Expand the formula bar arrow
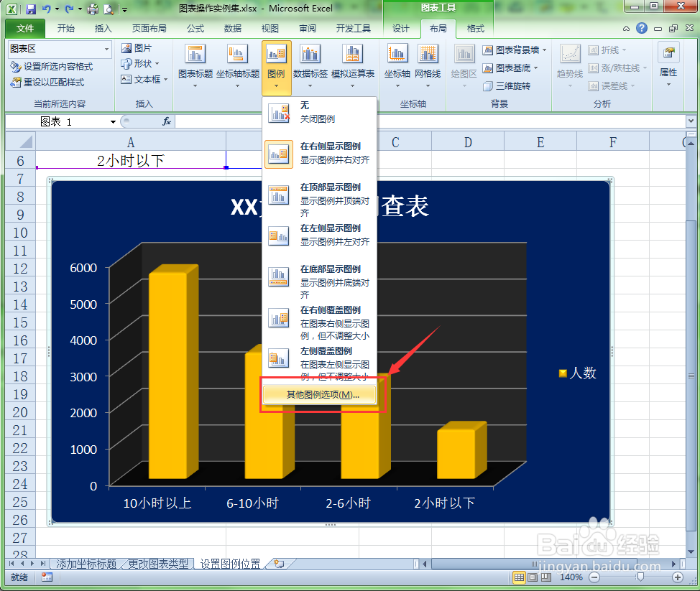Viewport: 700px width, 591px height. coord(691,121)
